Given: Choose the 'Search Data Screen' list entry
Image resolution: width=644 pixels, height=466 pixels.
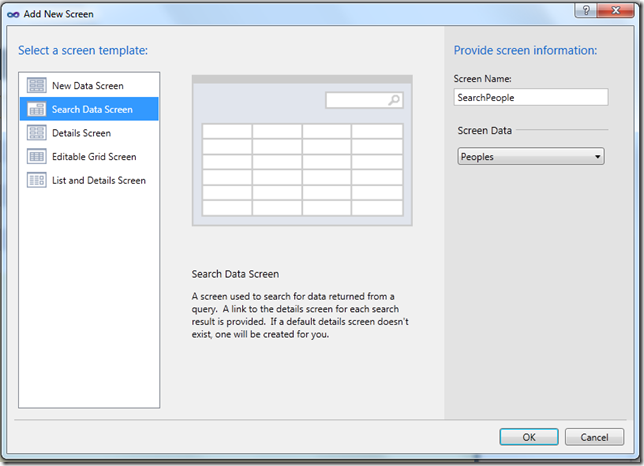Looking at the screenshot, I should [x=92, y=109].
